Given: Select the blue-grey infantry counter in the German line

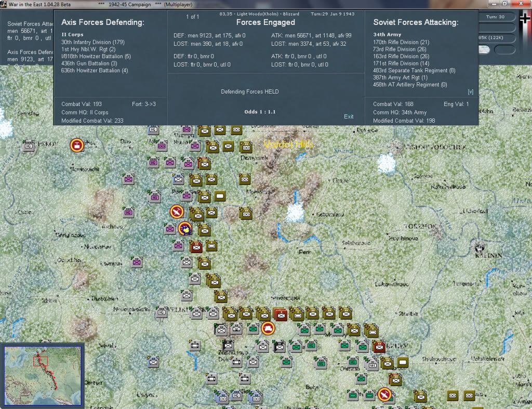Looking at the screenshot, I should tap(178, 179).
